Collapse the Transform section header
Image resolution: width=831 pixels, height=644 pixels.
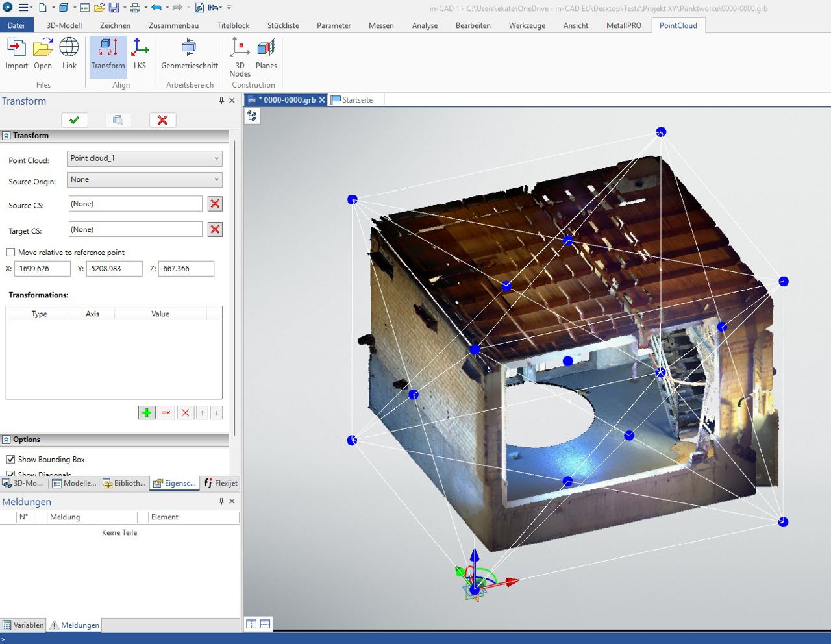[6, 135]
